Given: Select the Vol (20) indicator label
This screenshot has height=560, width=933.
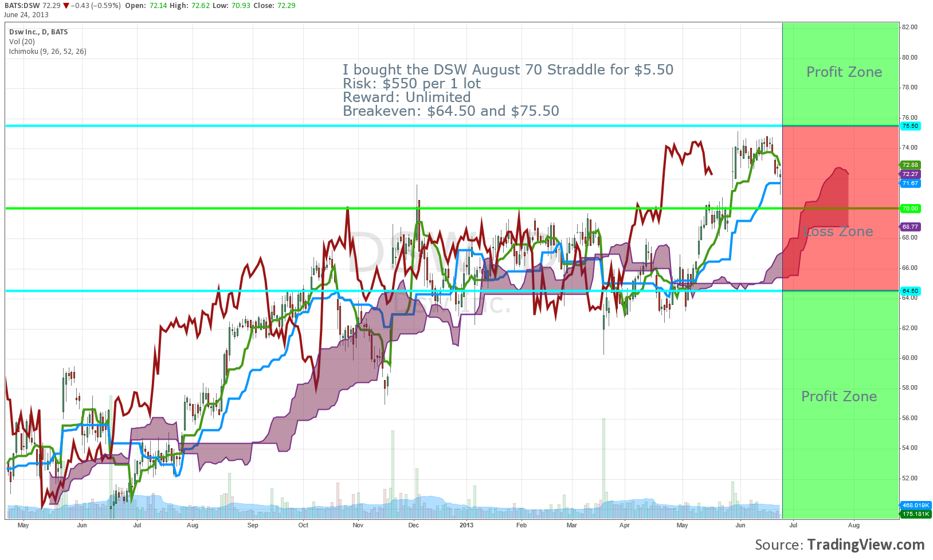Looking at the screenshot, I should click(x=22, y=42).
